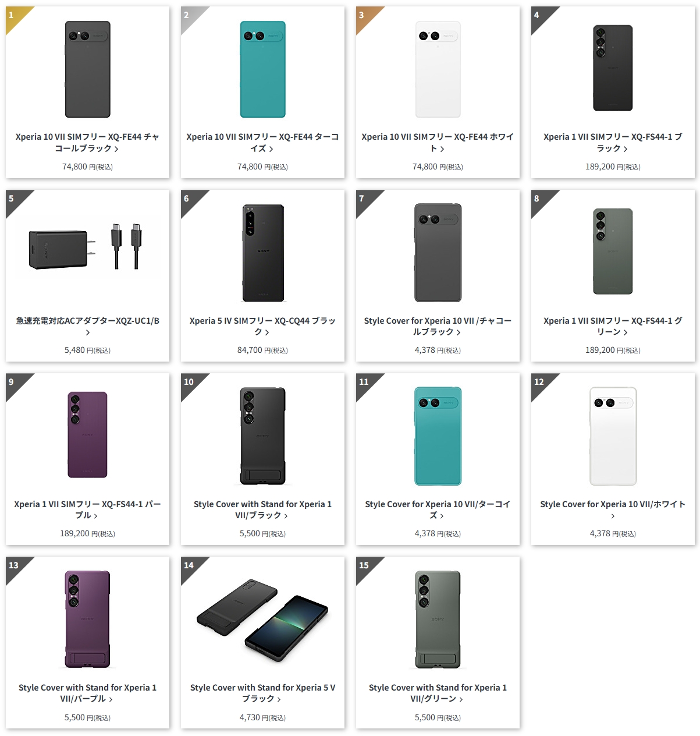Click the silver rank 2 badge

[190, 16]
